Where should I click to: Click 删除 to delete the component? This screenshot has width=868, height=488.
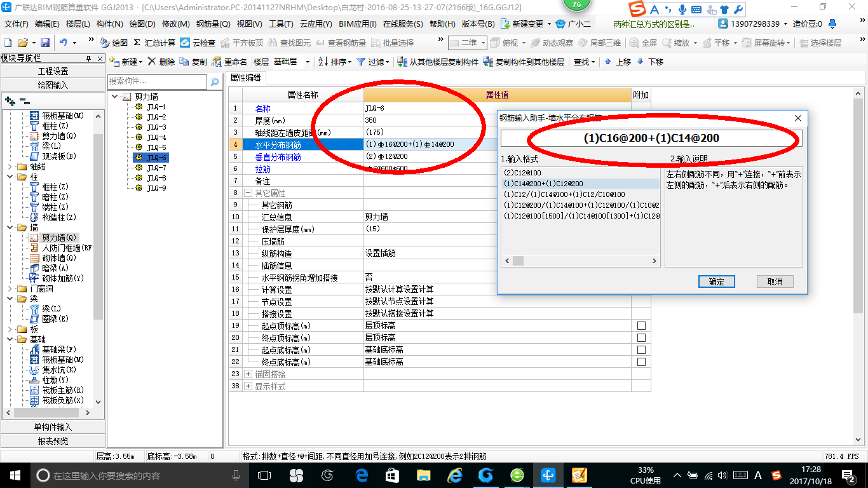point(161,62)
